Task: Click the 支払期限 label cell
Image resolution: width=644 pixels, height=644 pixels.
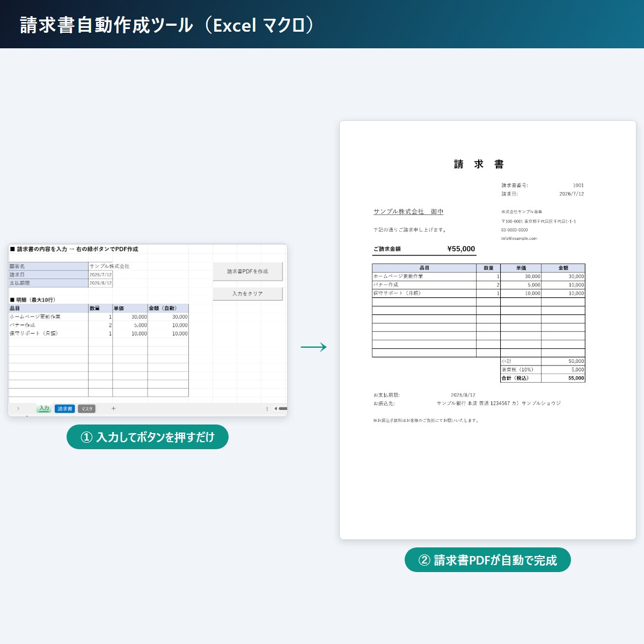Action: coord(48,283)
